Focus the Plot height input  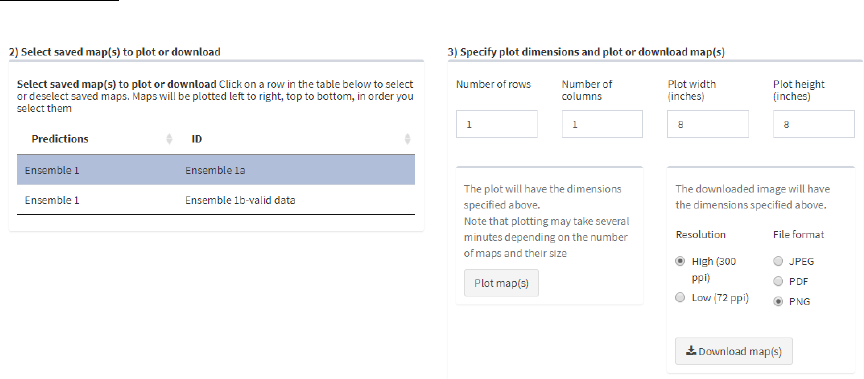coord(814,124)
